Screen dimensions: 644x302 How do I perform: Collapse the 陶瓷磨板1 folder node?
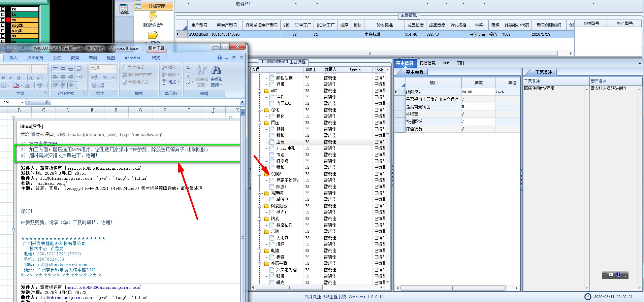pyautogui.click(x=260, y=206)
